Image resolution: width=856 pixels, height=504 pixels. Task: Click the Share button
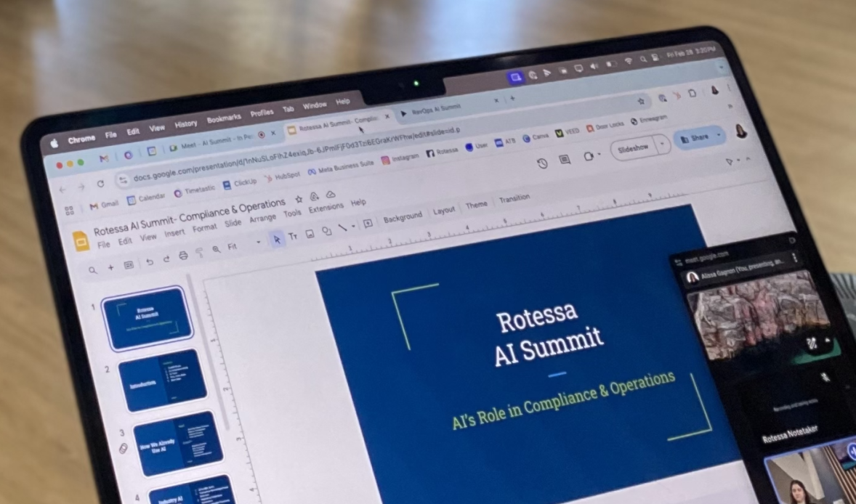[695, 138]
